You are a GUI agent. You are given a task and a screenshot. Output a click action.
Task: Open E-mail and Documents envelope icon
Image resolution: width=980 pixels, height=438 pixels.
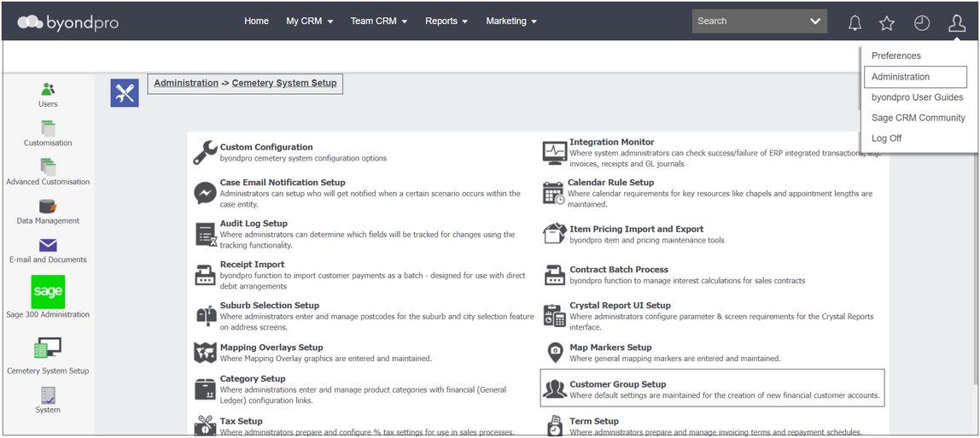[x=48, y=246]
